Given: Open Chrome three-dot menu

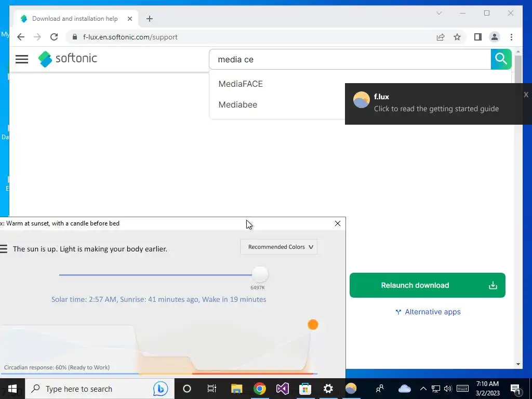Looking at the screenshot, I should pyautogui.click(x=511, y=37).
